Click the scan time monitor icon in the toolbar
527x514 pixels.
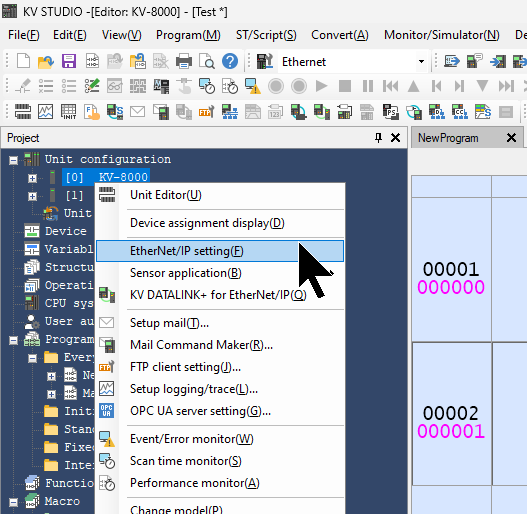[x=207, y=86]
